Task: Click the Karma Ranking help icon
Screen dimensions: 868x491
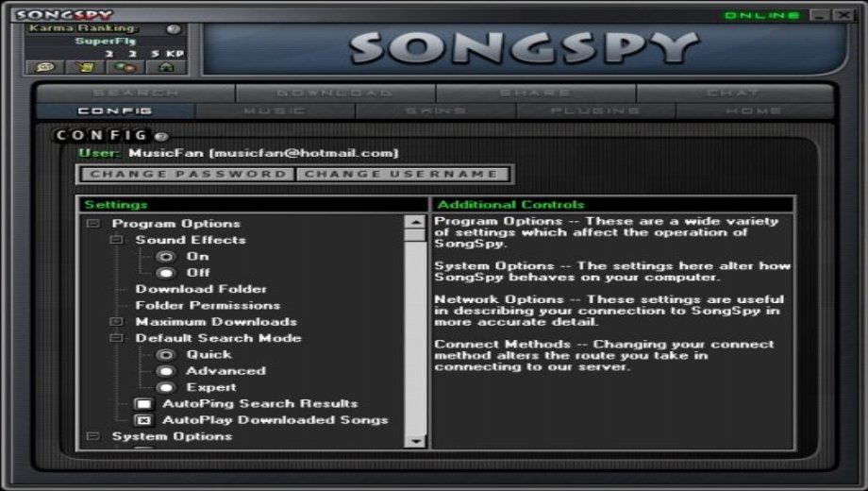Action: (174, 29)
